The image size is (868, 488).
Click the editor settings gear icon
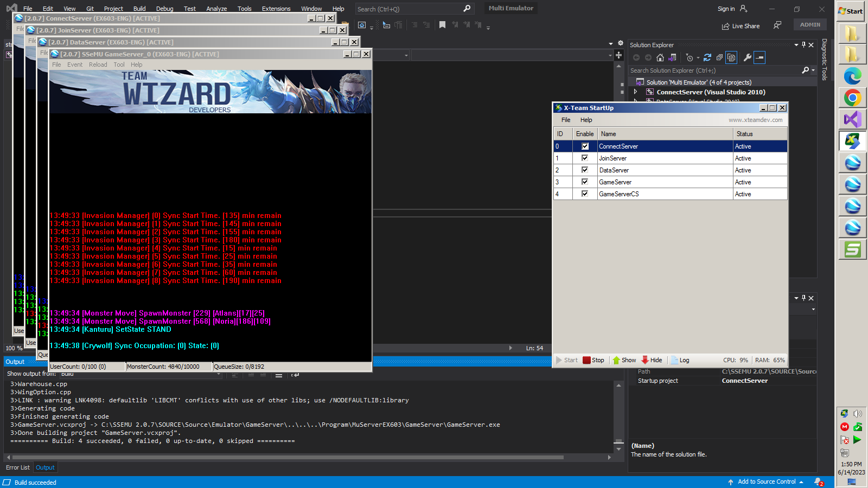[621, 43]
